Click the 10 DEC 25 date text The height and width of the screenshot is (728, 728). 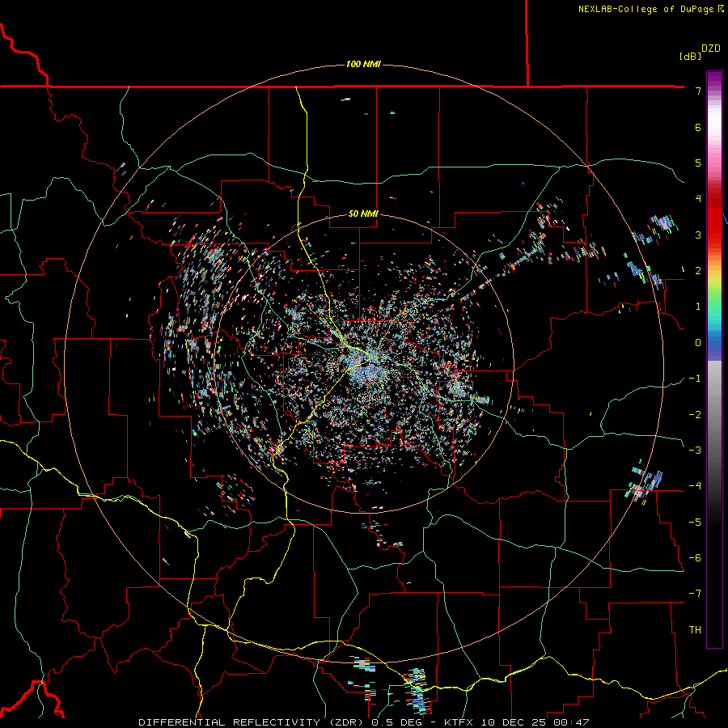[x=514, y=722]
